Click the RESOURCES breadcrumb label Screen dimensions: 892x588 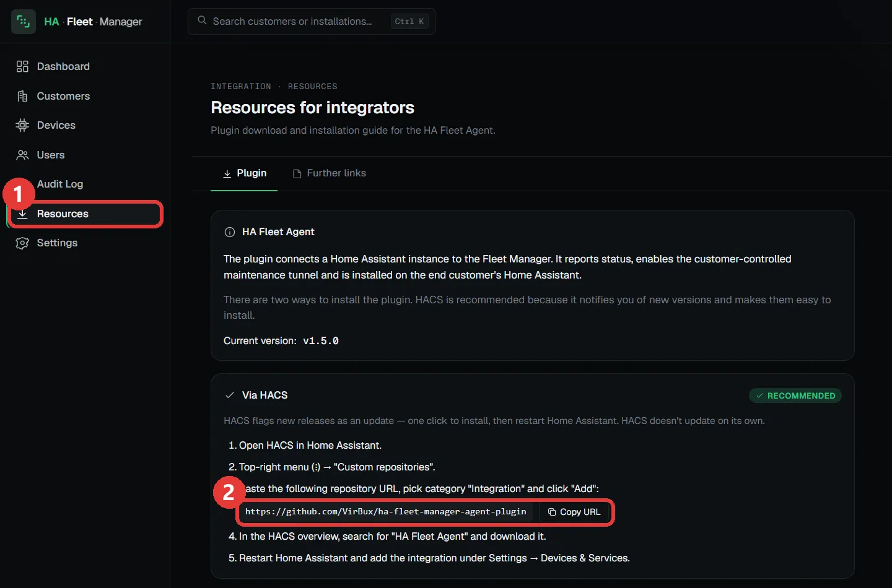(x=313, y=86)
